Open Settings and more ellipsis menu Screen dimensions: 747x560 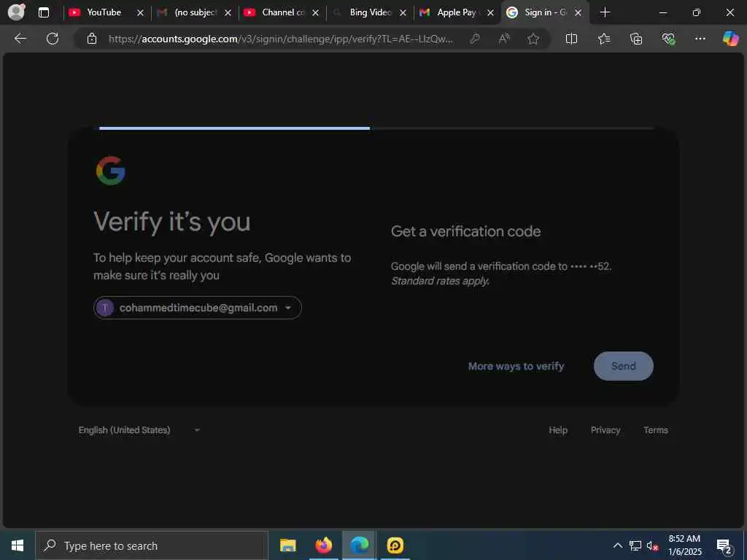tap(700, 39)
